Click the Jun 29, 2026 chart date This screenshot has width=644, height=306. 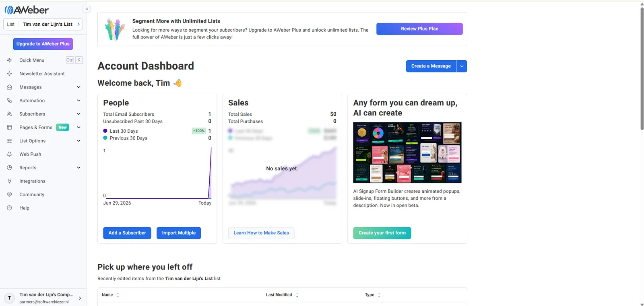click(117, 203)
